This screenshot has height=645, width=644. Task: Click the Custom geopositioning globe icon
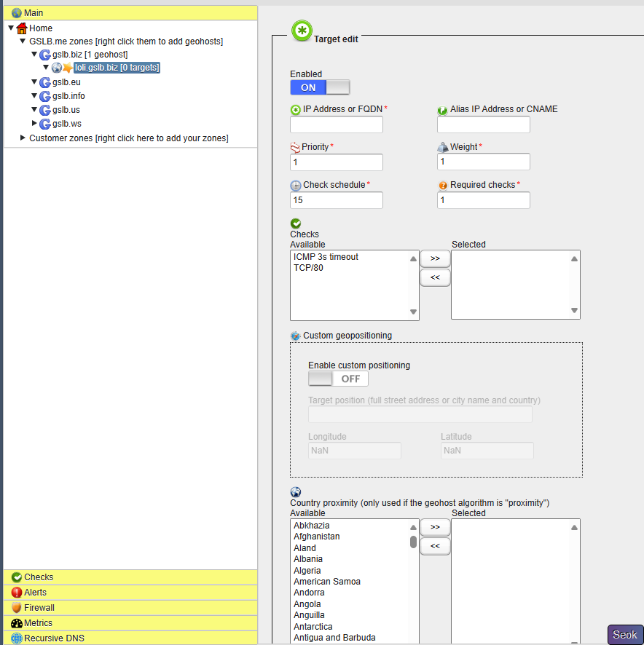[295, 336]
